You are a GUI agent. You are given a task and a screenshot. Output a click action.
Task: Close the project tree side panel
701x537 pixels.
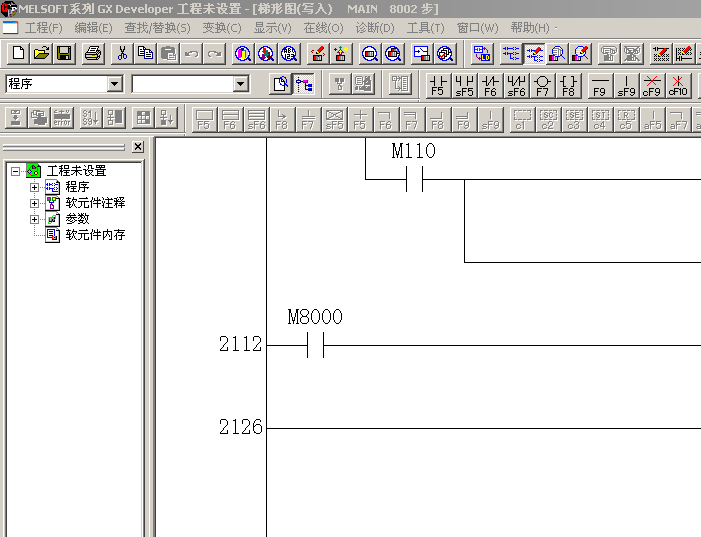click(x=138, y=147)
